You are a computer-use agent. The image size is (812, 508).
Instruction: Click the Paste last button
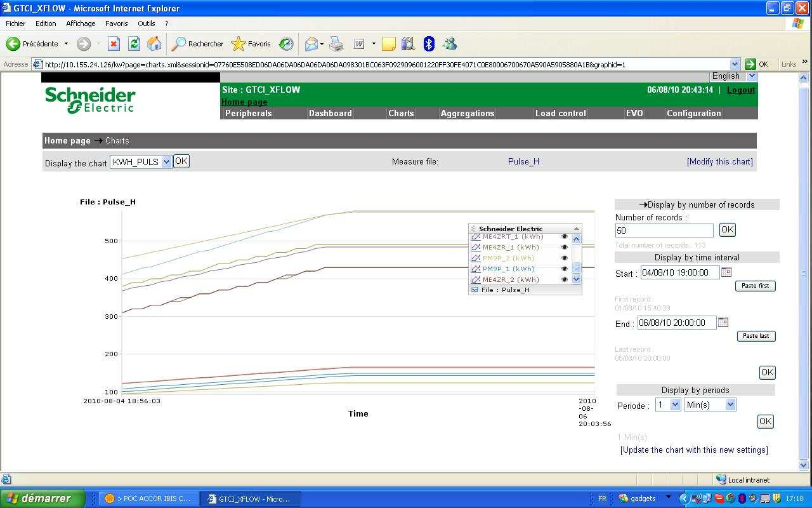coord(756,336)
